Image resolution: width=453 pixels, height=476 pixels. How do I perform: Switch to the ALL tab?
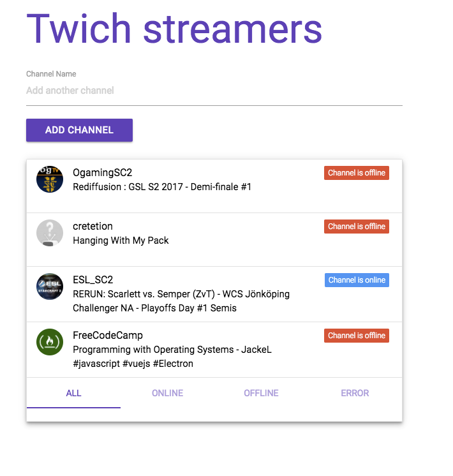tap(73, 393)
